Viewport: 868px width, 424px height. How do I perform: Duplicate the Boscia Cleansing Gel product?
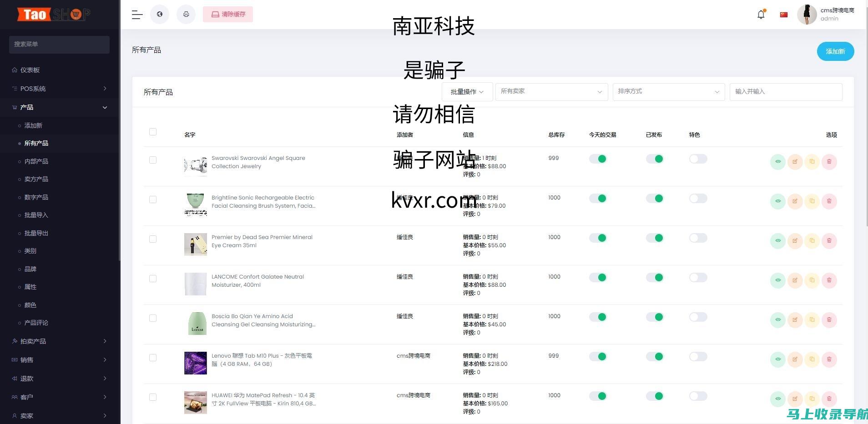click(x=812, y=320)
